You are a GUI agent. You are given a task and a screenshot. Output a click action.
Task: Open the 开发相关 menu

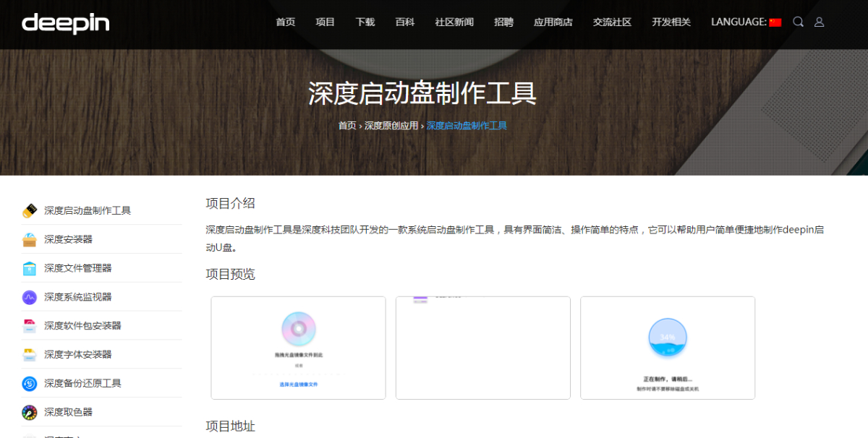(x=671, y=22)
